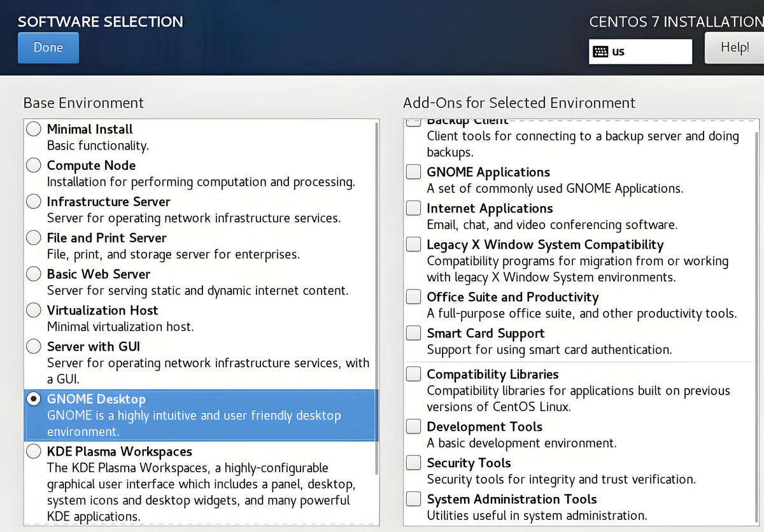Click the Legacy X Window description text

577,269
